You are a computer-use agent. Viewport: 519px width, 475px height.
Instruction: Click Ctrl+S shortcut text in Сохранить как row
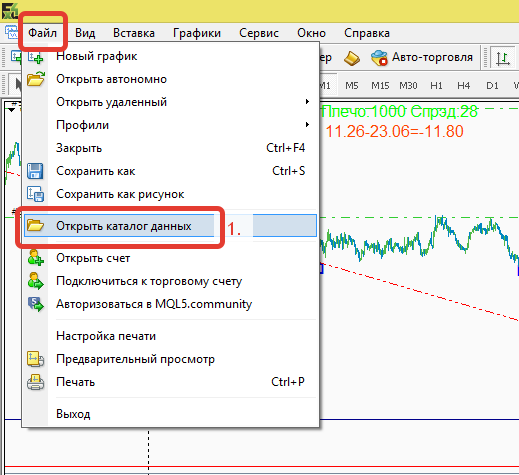[288, 171]
